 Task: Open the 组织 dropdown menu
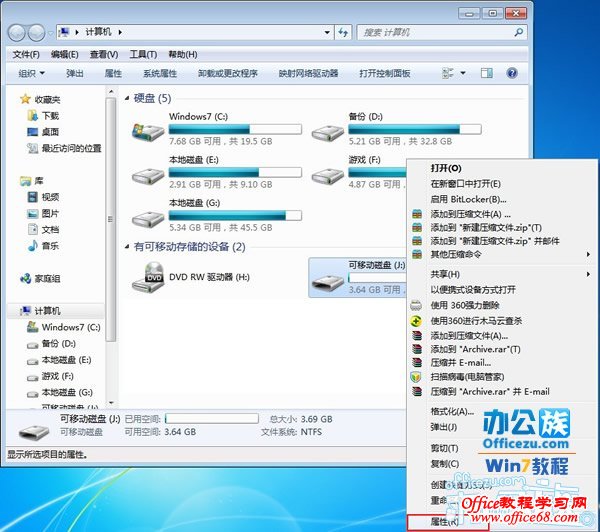click(x=34, y=73)
